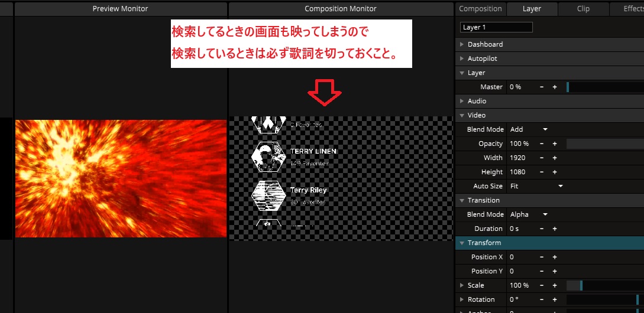The width and height of the screenshot is (644, 313).
Task: Click the Opacity 100 % value
Action: (x=519, y=144)
